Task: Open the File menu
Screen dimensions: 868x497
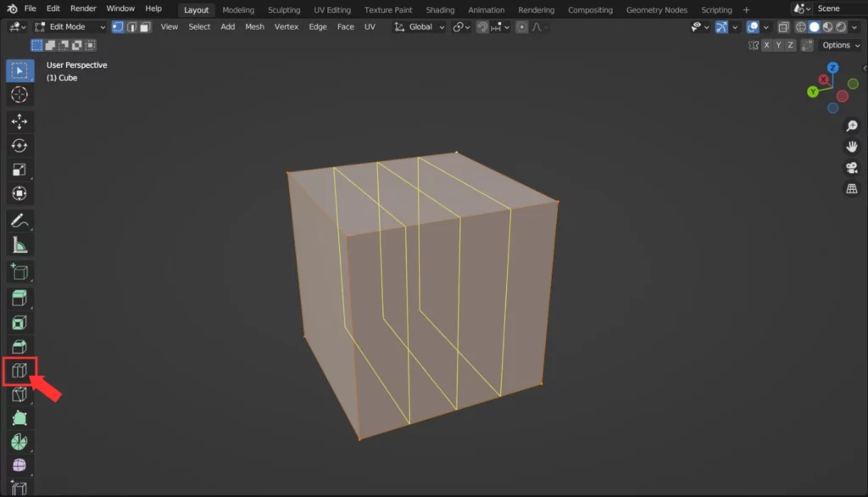Action: [31, 8]
